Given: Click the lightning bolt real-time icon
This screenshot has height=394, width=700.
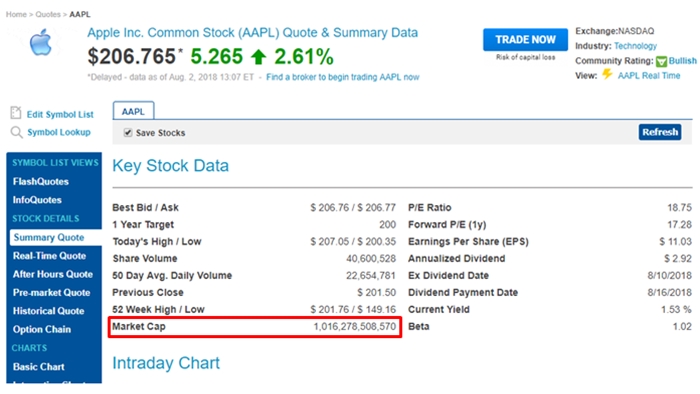Looking at the screenshot, I should (x=607, y=75).
